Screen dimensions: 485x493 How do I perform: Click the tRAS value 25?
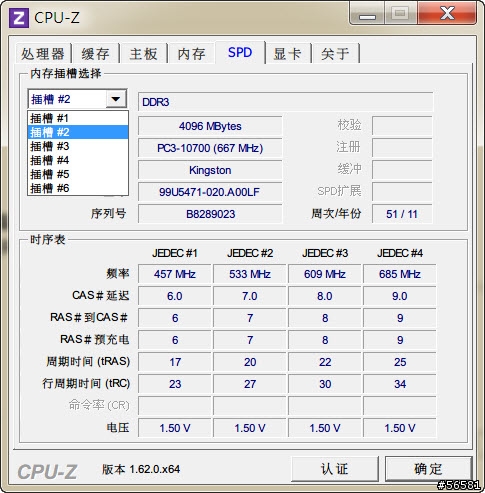point(400,362)
